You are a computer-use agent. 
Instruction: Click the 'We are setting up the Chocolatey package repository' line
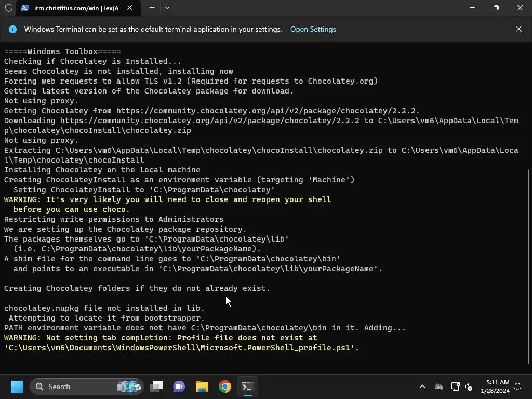click(125, 229)
